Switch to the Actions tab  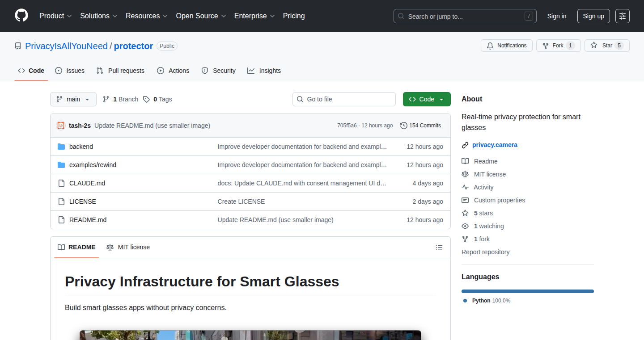[173, 71]
